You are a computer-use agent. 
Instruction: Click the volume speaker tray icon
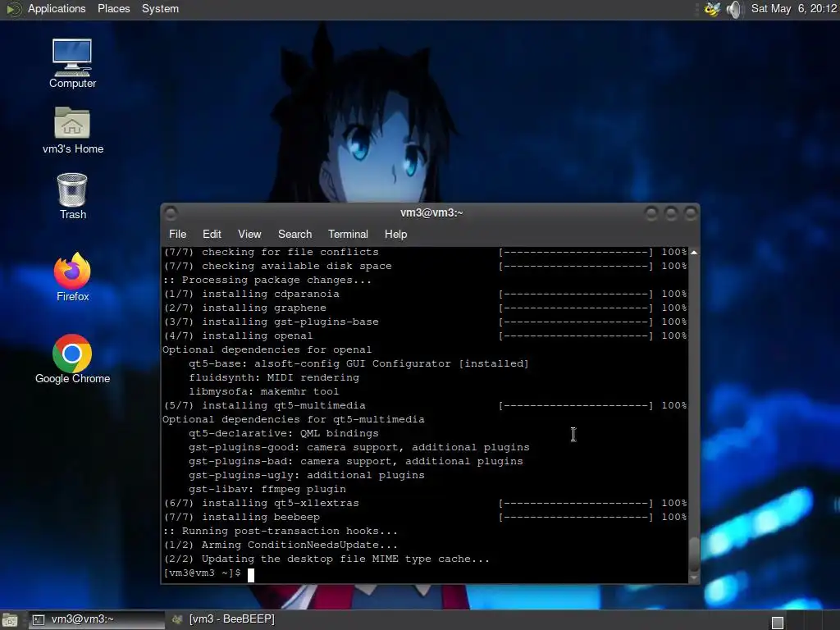pos(734,9)
